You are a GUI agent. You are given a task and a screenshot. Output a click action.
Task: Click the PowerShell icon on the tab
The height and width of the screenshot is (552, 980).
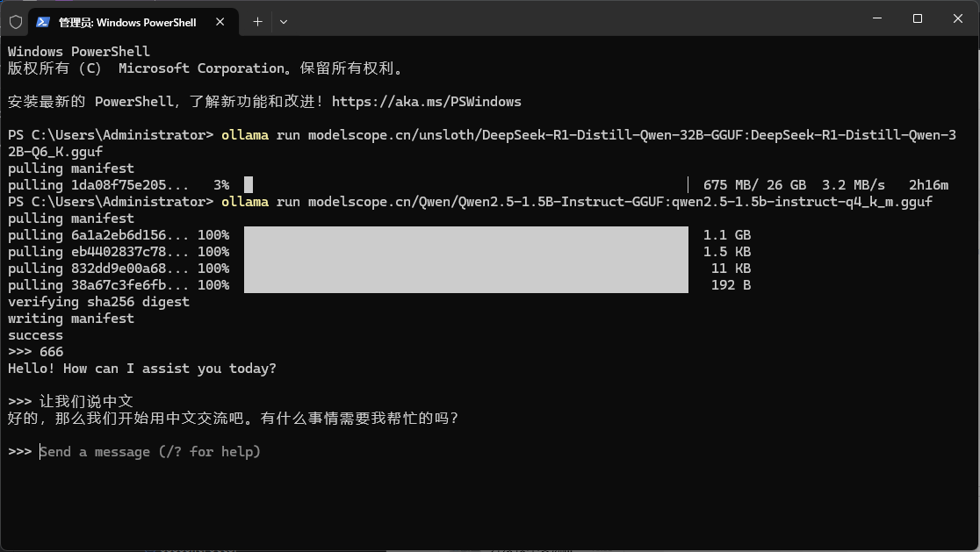(x=42, y=22)
